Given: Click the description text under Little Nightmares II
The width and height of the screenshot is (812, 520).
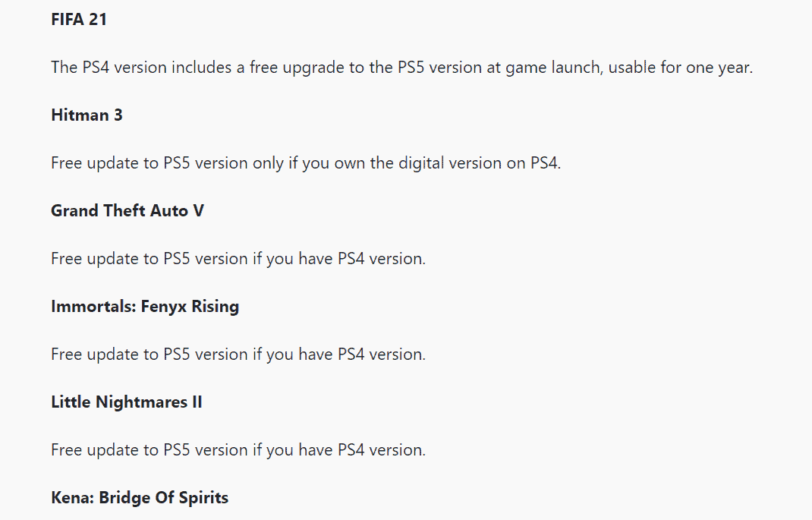Looking at the screenshot, I should [238, 450].
